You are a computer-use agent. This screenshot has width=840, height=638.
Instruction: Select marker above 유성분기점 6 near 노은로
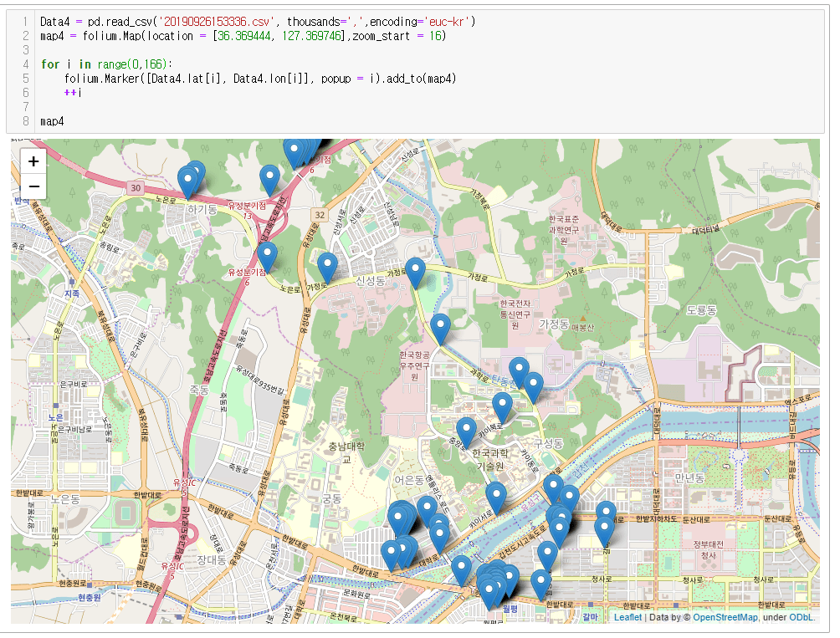point(267,256)
